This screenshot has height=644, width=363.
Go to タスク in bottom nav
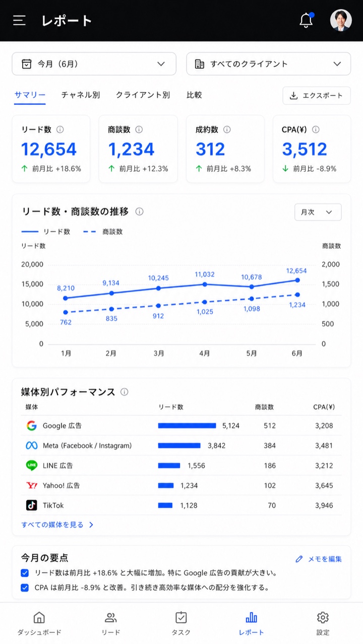tap(181, 623)
